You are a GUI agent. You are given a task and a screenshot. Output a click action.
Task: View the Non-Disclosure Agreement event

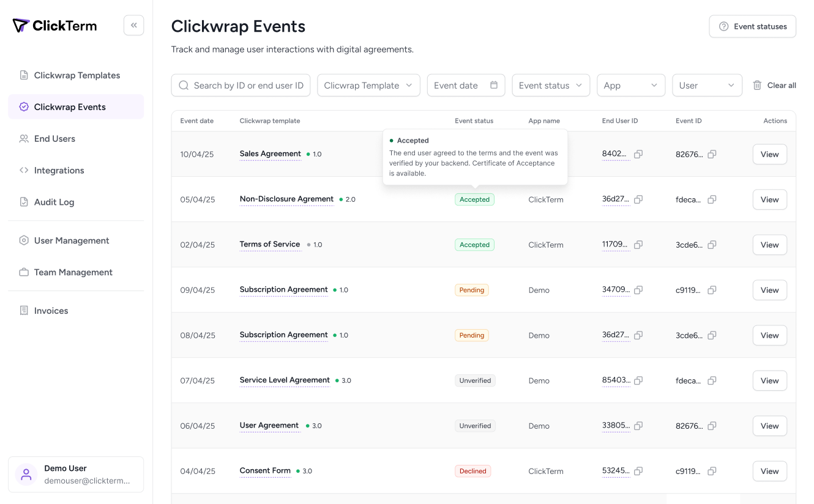click(x=769, y=199)
